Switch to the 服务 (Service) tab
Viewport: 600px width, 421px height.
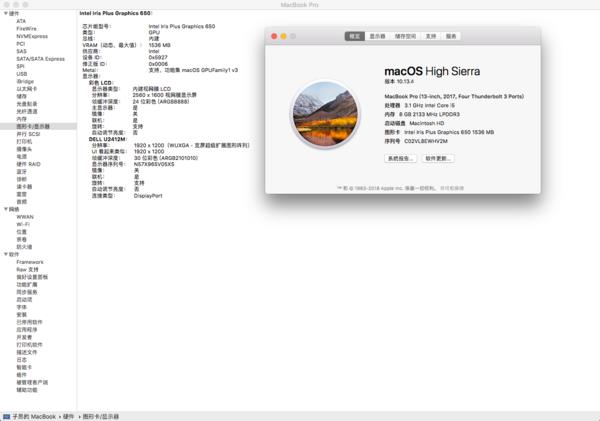click(451, 35)
